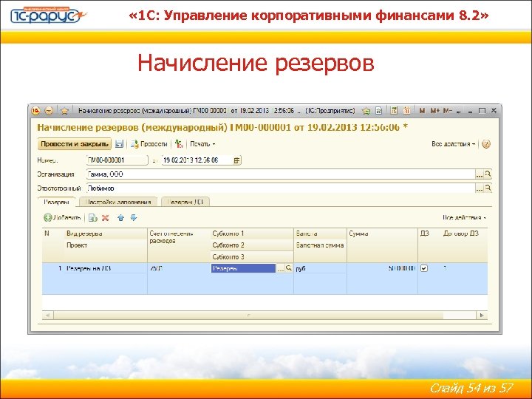This screenshot has width=532, height=399.
Task: Switch to 'Резервы' tab
Action: coord(56,202)
